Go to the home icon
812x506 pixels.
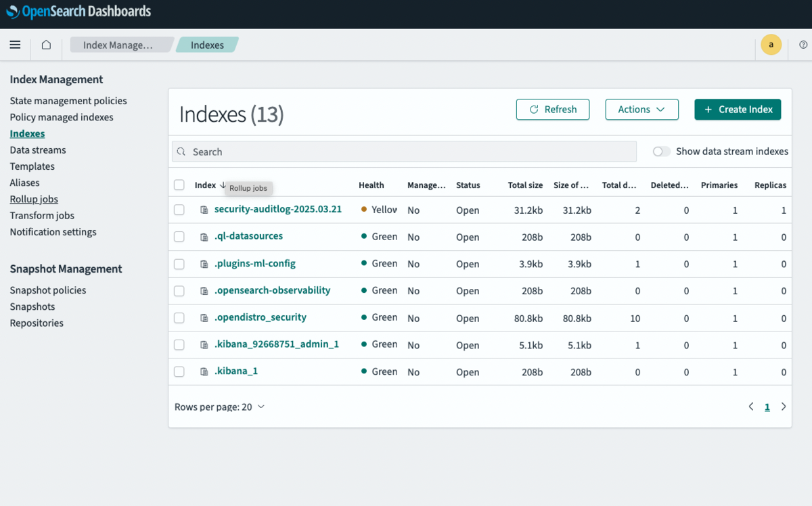pos(46,45)
